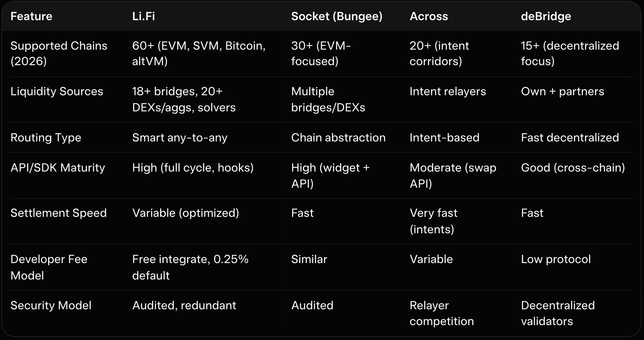Click the Settlement Speed row label
This screenshot has width=644, height=340.
click(x=58, y=213)
